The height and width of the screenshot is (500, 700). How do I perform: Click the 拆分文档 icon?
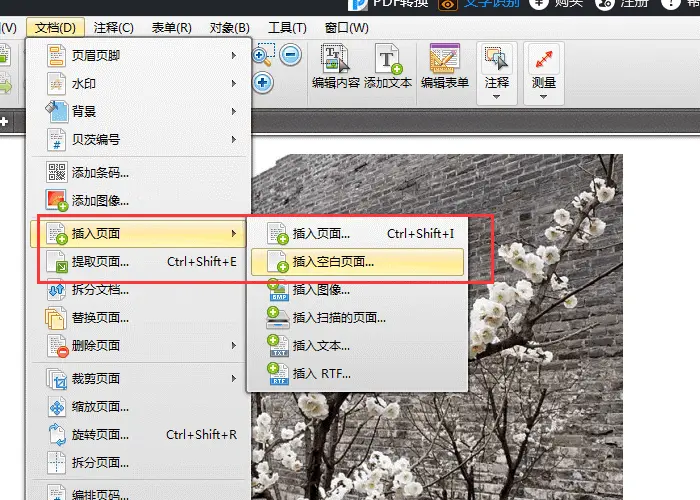[56, 290]
